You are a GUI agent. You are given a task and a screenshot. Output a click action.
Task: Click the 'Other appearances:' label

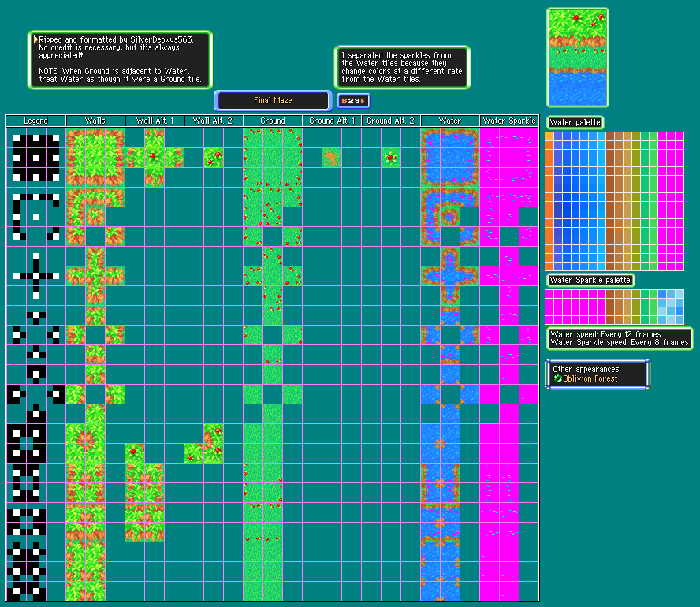click(586, 369)
